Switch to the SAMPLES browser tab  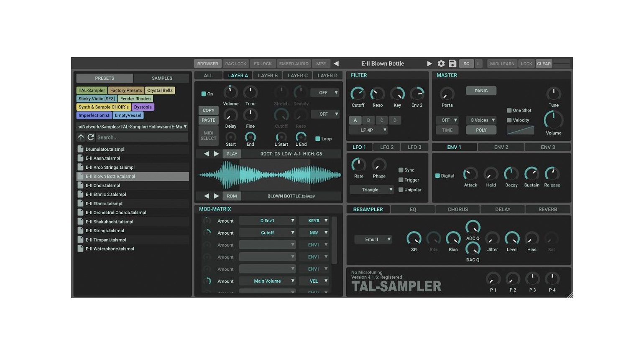162,78
